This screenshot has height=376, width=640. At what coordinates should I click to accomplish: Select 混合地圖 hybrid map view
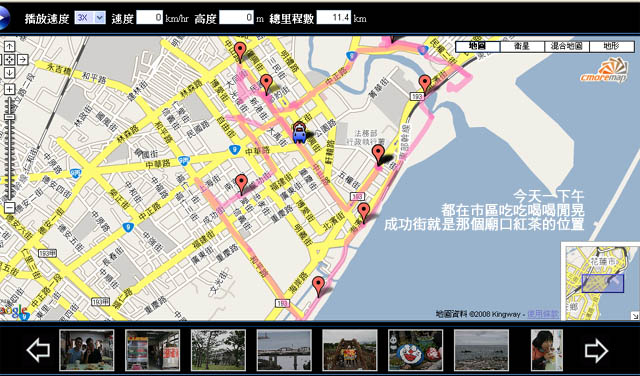(567, 46)
